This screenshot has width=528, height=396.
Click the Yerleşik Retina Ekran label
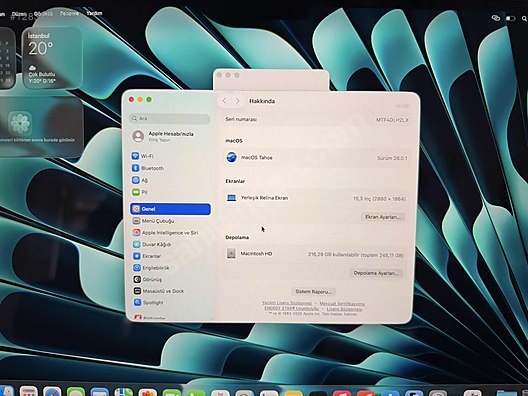point(264,198)
